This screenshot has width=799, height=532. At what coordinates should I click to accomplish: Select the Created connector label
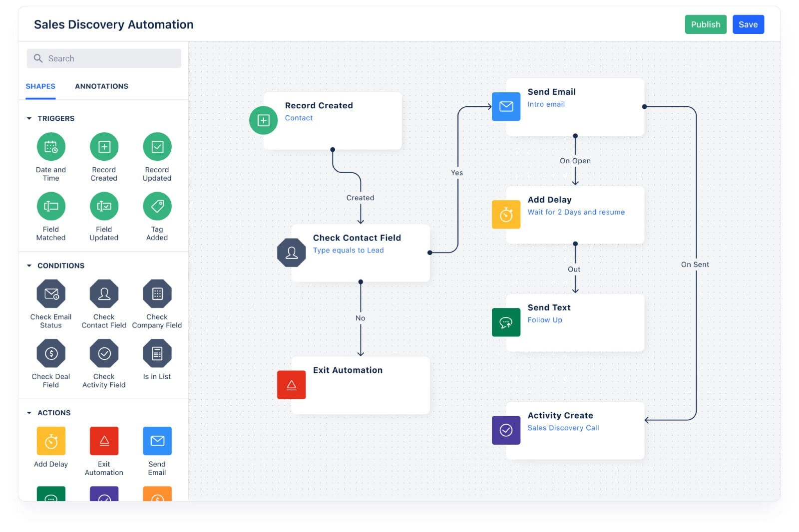(x=360, y=198)
